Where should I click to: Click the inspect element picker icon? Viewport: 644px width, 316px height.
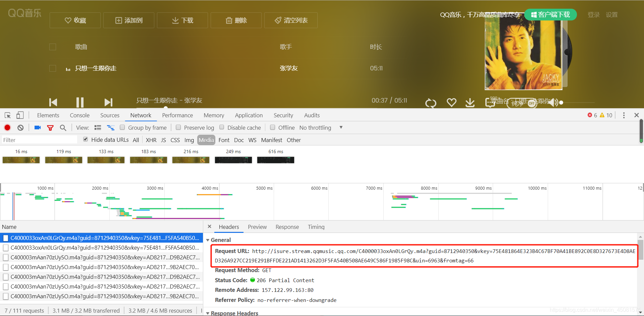point(8,115)
